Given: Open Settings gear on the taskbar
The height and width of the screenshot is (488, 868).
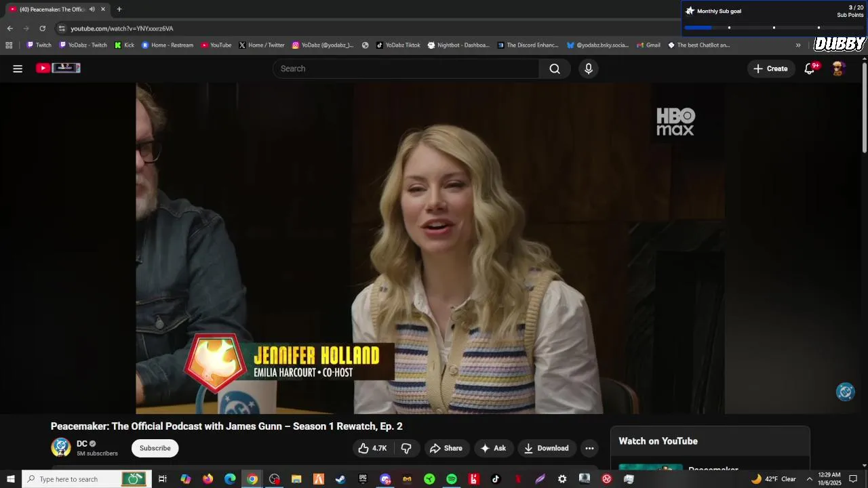Looking at the screenshot, I should [562, 479].
